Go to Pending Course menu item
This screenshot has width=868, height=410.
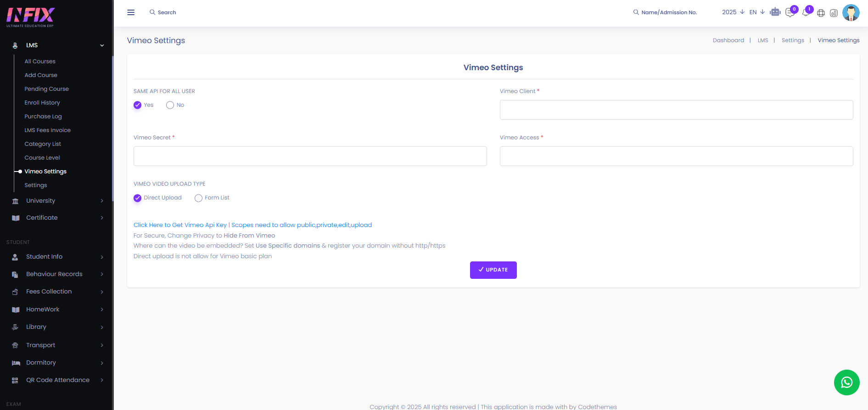click(x=46, y=89)
